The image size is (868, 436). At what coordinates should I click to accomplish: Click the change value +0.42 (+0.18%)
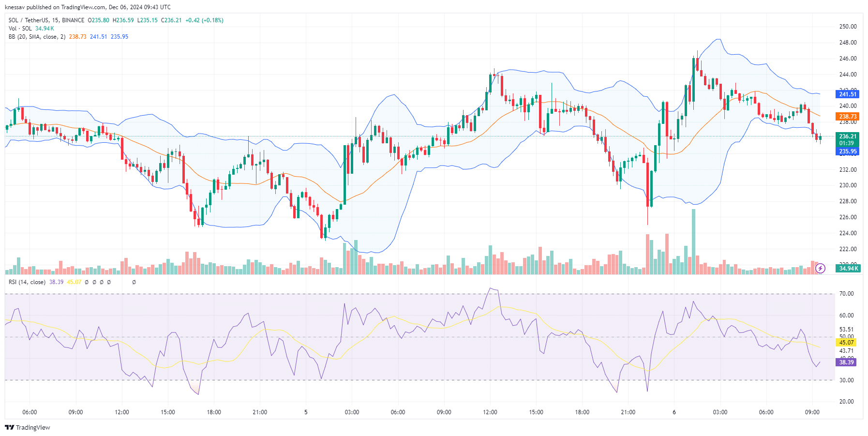click(x=204, y=20)
